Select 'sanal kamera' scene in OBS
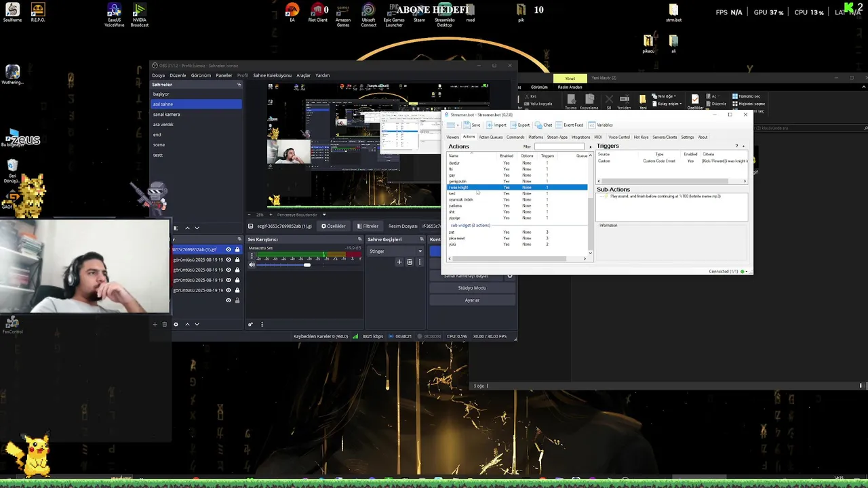Screen dimensions: 868x488 coord(196,115)
